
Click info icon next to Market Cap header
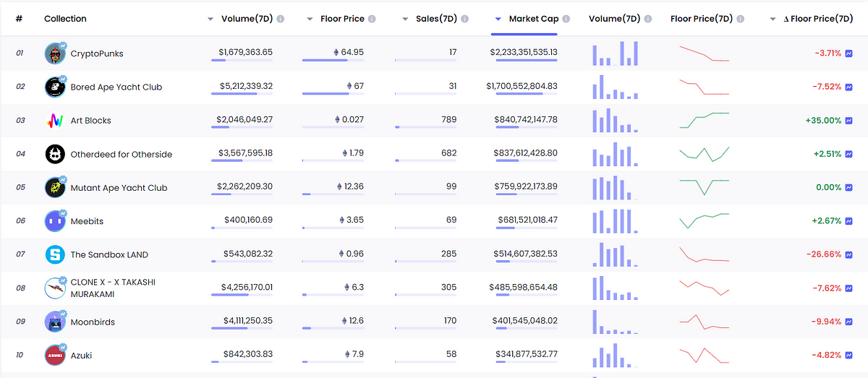pyautogui.click(x=566, y=19)
